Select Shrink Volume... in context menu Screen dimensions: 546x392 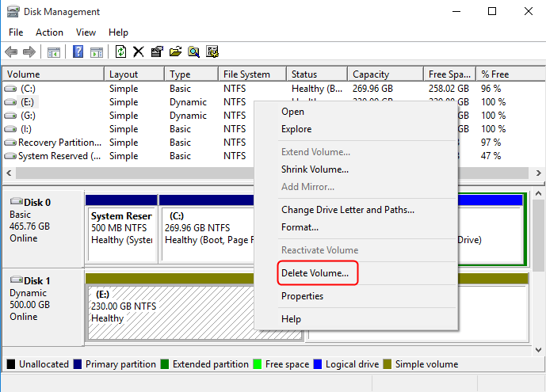(315, 169)
